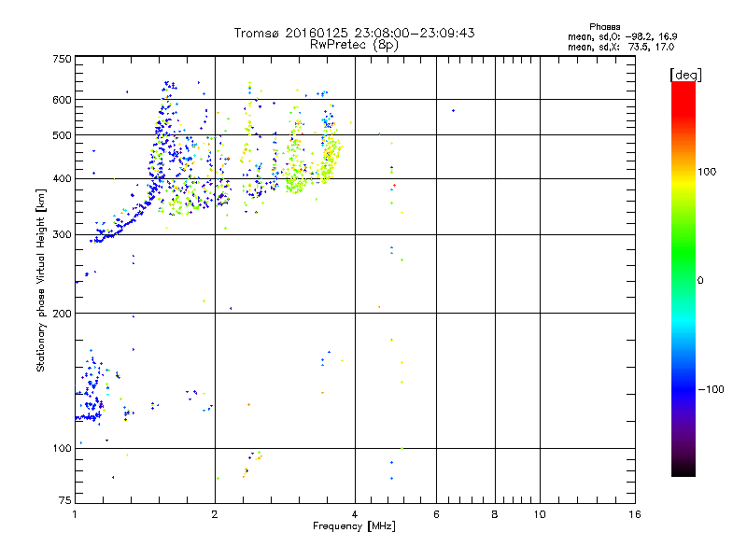Image resolution: width=747 pixels, height=560 pixels.
Task: Click the colorbar label '-100'
Action: (711, 389)
